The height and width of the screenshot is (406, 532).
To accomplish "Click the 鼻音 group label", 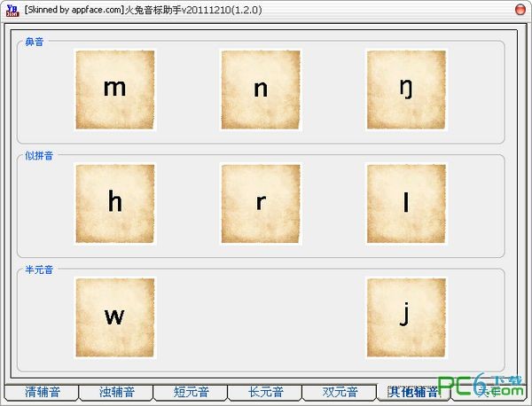I will [x=35, y=42].
